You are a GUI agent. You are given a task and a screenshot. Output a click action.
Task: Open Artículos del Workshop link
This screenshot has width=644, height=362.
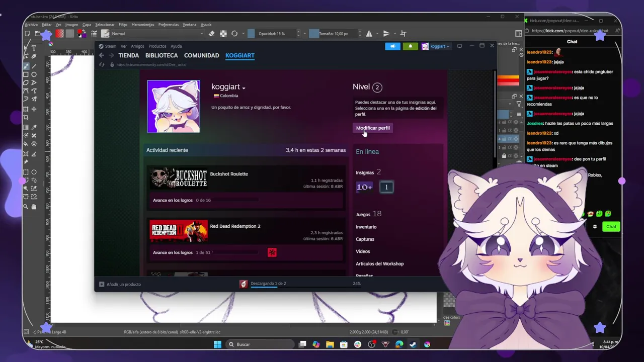379,263
